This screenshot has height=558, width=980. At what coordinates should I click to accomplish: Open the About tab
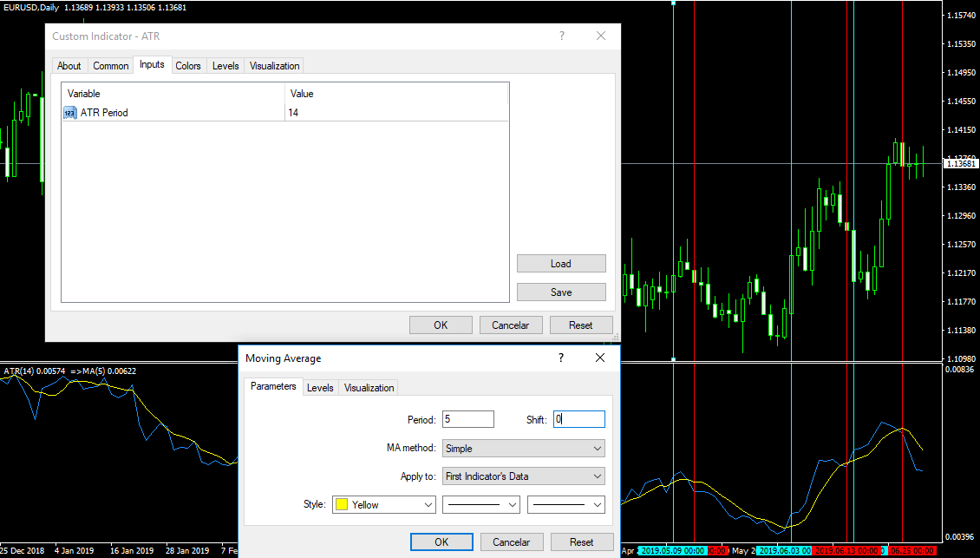(x=69, y=66)
